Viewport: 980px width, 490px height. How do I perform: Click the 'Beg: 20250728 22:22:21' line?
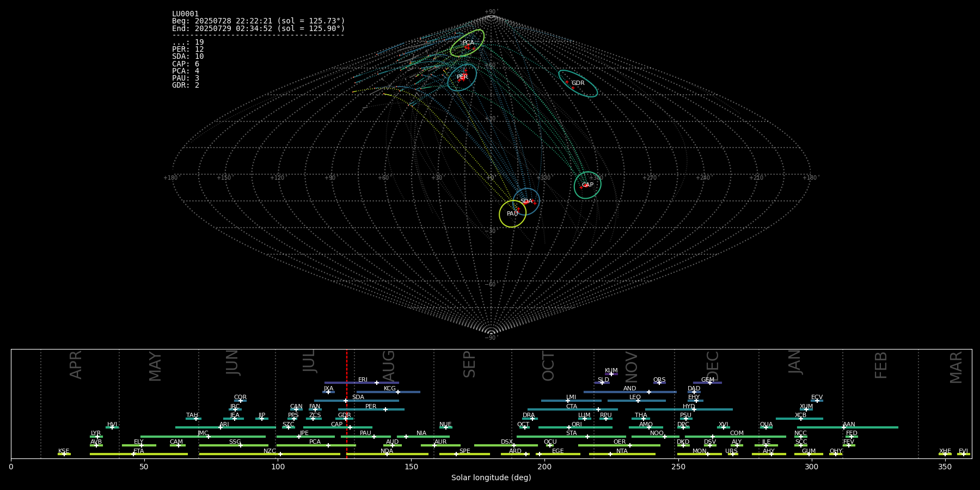point(259,21)
